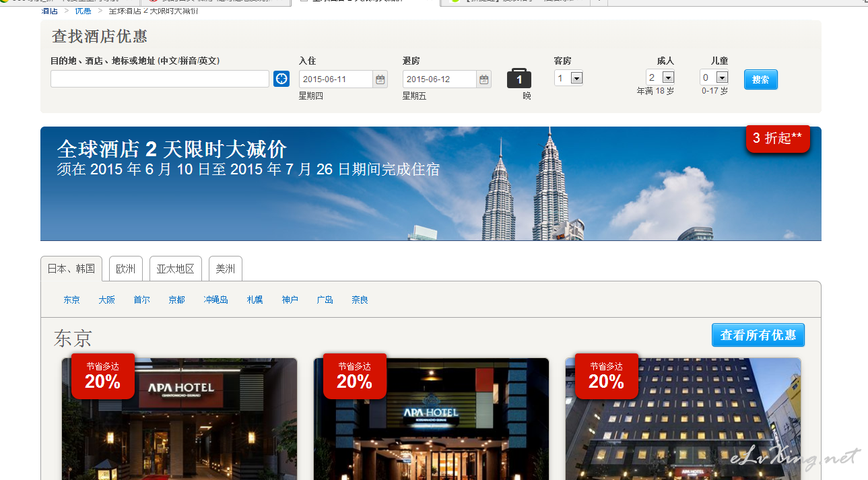Open the tall hotel building exterior photo
868x480 pixels.
683,419
